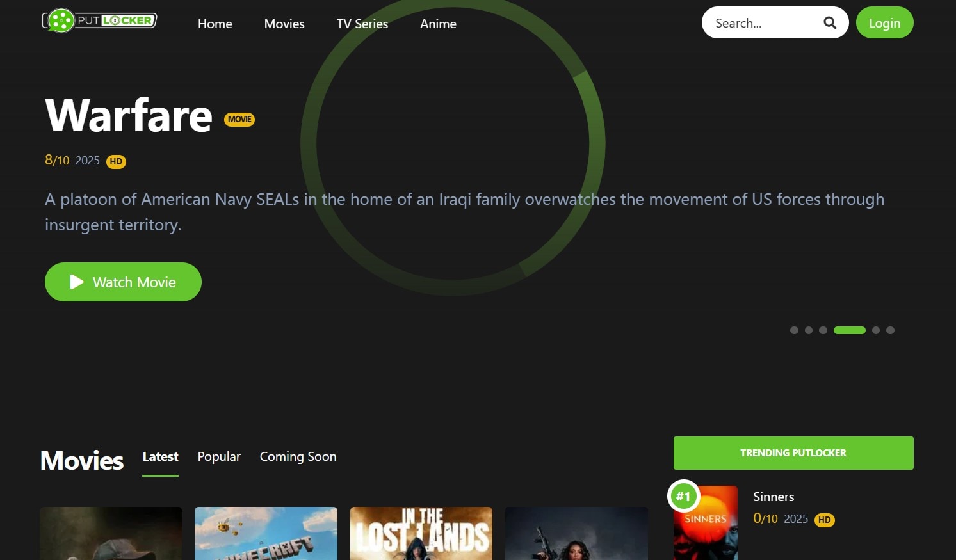
Task: Open the Minecraft movie poster
Action: point(266,534)
